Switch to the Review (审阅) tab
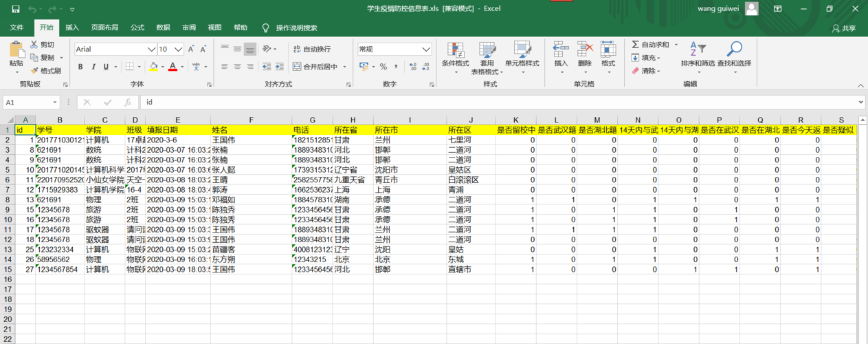This screenshot has height=344, width=868. click(189, 28)
